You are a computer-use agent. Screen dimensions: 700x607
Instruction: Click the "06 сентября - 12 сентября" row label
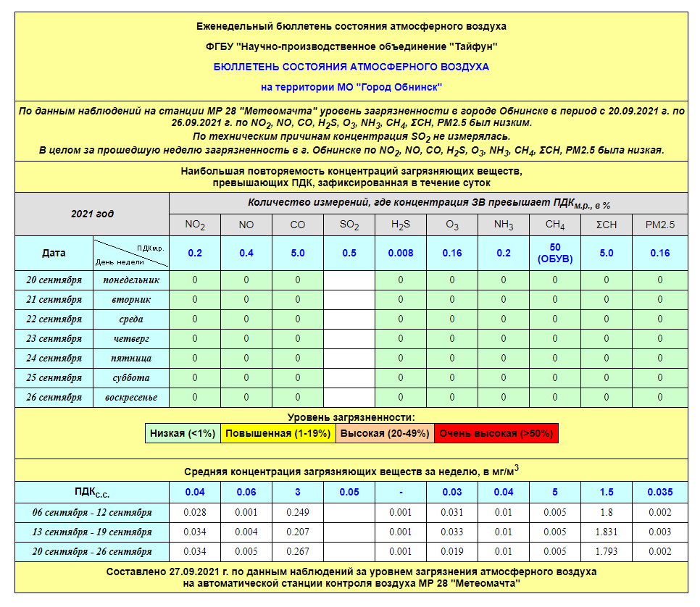pyautogui.click(x=92, y=513)
